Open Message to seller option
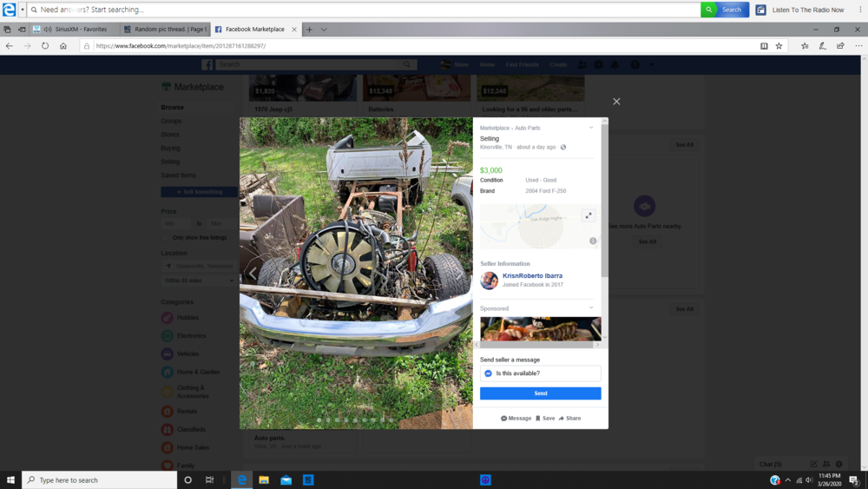This screenshot has width=868, height=489. [516, 419]
